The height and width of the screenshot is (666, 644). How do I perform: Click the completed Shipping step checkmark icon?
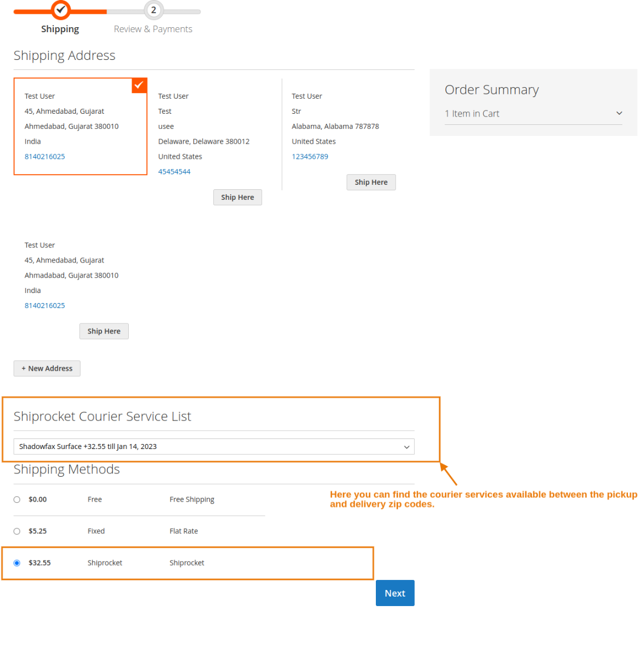click(61, 9)
